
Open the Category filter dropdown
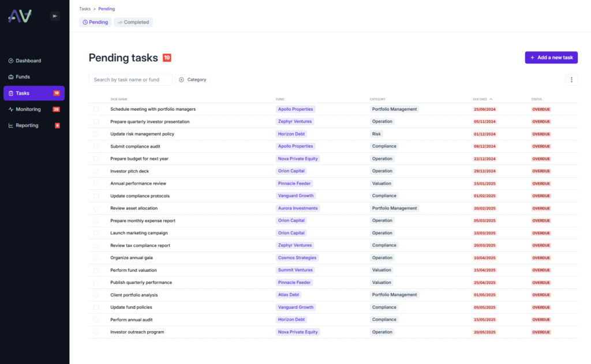(193, 80)
